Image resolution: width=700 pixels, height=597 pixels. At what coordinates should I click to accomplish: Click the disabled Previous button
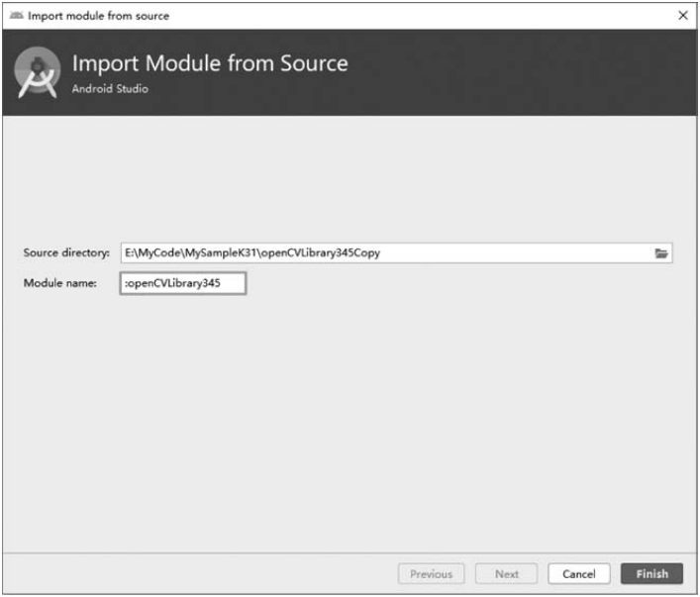point(432,574)
